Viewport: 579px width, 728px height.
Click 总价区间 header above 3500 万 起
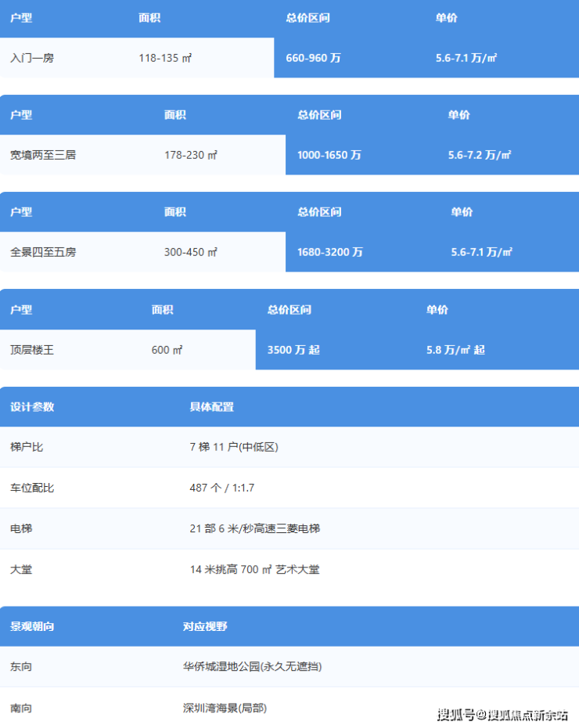pos(289,310)
